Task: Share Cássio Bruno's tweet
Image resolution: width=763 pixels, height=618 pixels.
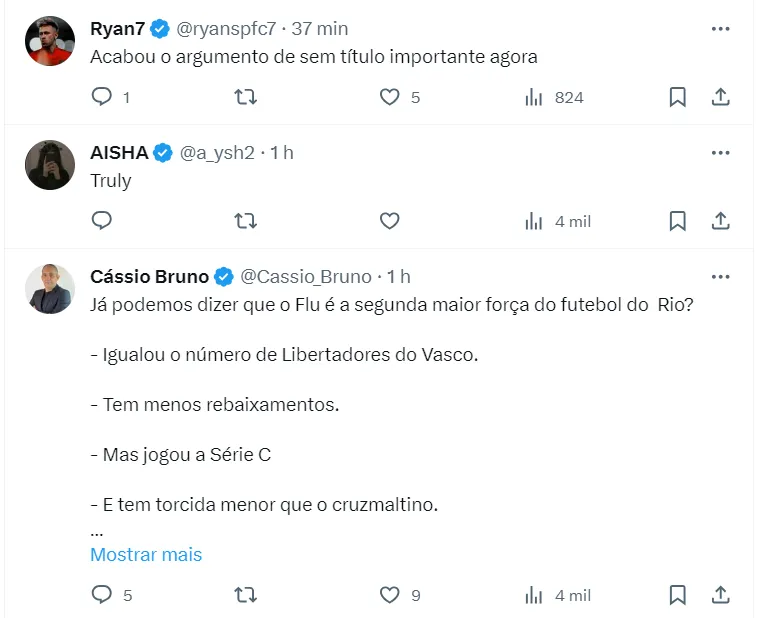Action: 720,595
